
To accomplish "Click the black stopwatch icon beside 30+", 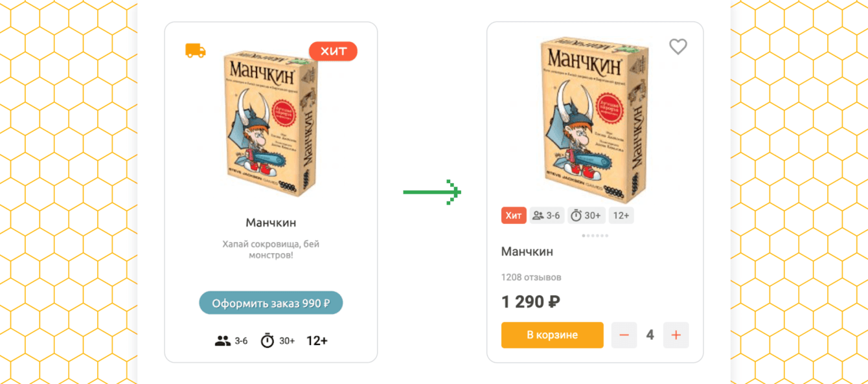I will pos(267,341).
